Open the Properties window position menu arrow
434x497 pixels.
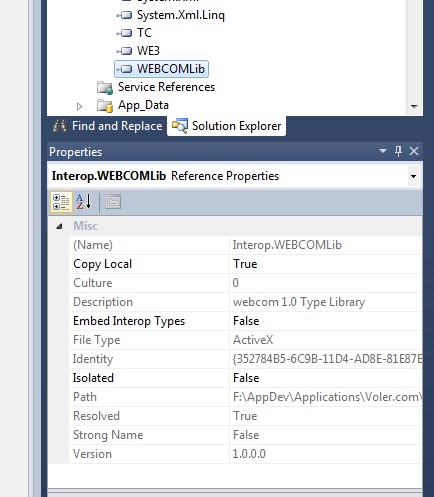(x=383, y=151)
